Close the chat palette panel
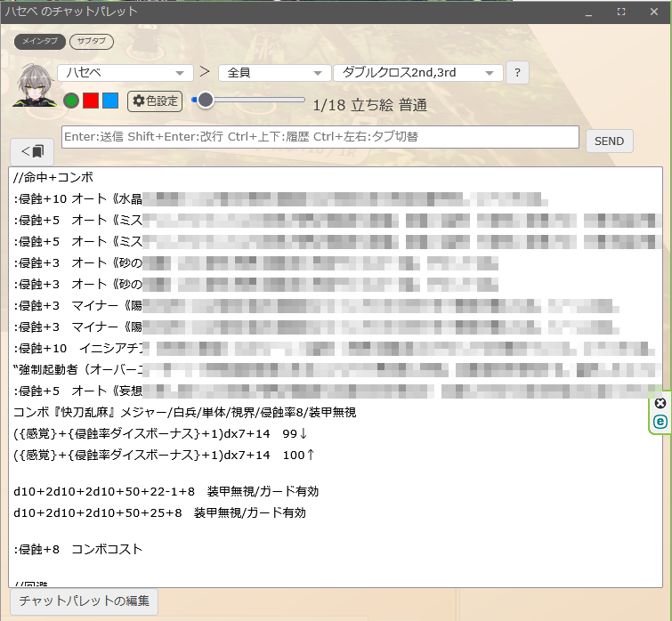The width and height of the screenshot is (672, 621). tap(654, 12)
